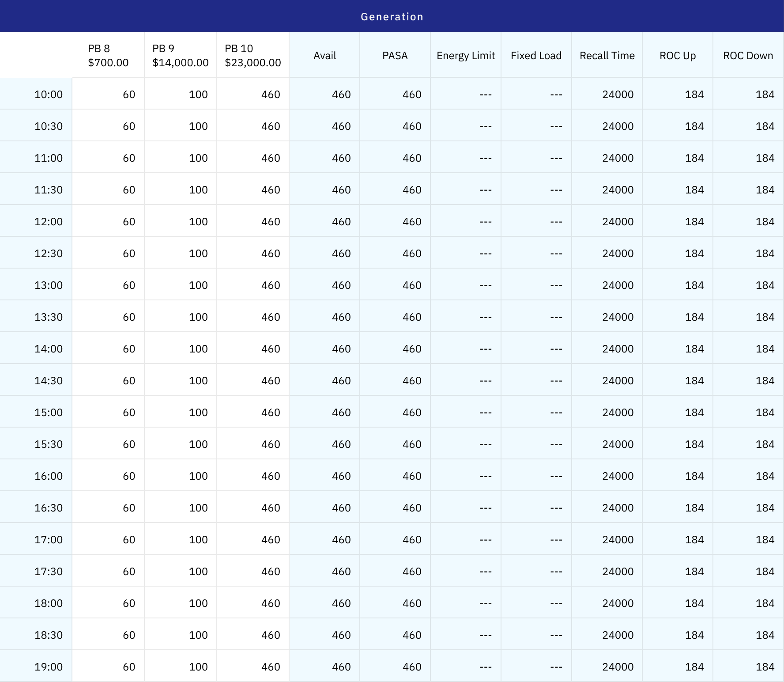Click the Recall Time column header
This screenshot has width=784, height=682.
click(607, 56)
